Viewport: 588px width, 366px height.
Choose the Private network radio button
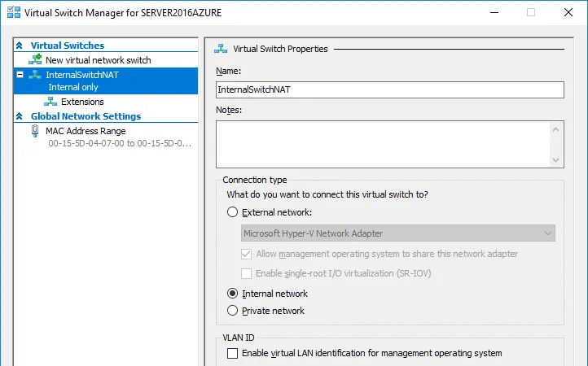click(x=233, y=311)
